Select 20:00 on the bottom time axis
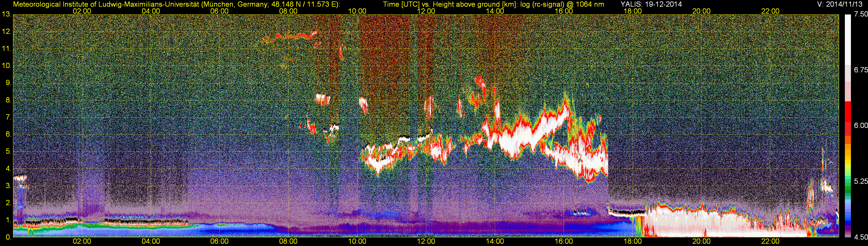Image resolution: width=868 pixels, height=246 pixels. [701, 242]
